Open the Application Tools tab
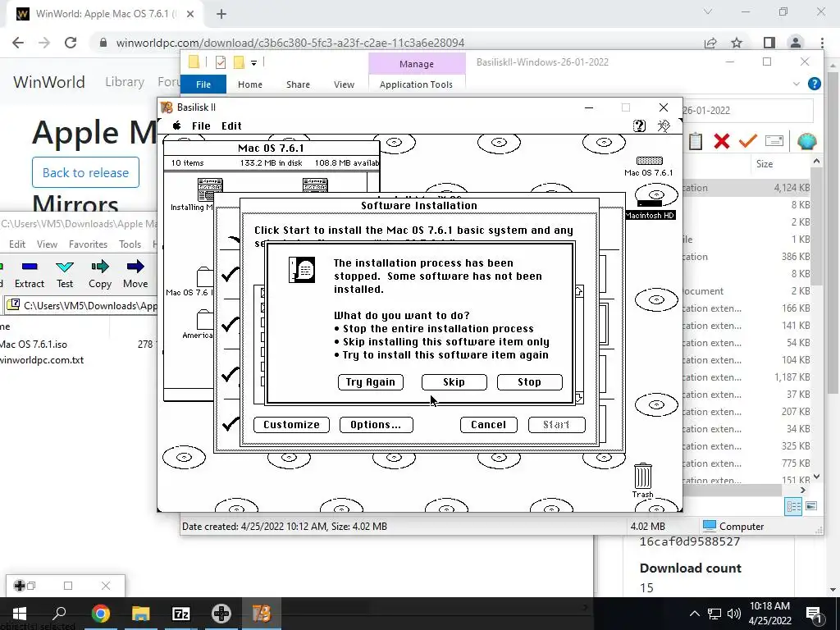This screenshot has height=630, width=840. pos(416,84)
